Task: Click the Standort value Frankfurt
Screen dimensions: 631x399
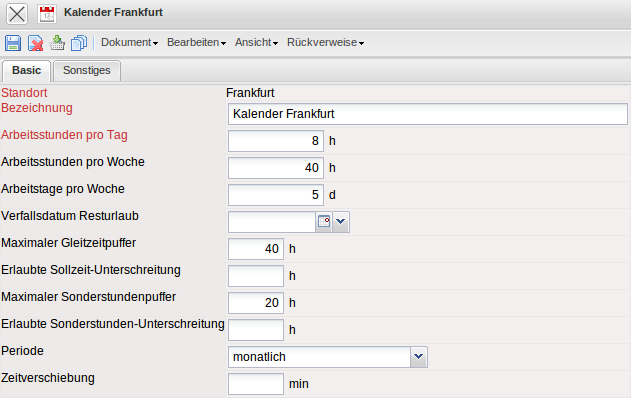Action: pos(250,93)
